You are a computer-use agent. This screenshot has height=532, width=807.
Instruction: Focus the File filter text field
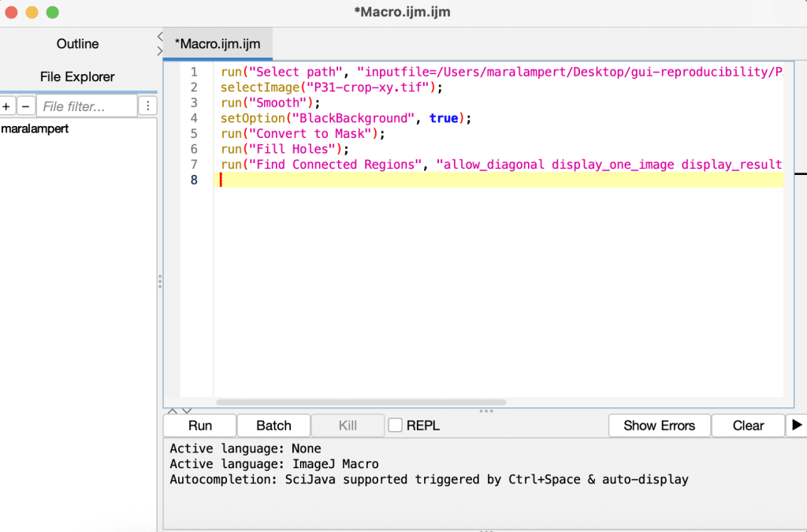pyautogui.click(x=87, y=106)
